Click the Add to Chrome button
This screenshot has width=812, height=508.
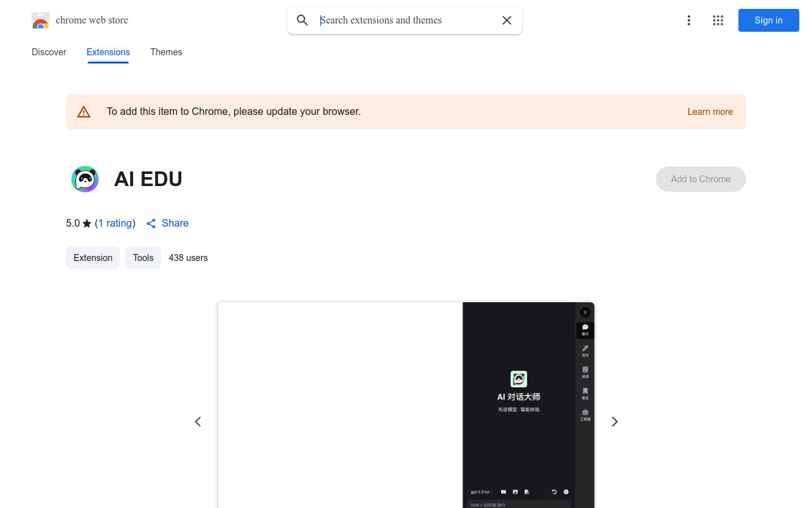click(700, 179)
